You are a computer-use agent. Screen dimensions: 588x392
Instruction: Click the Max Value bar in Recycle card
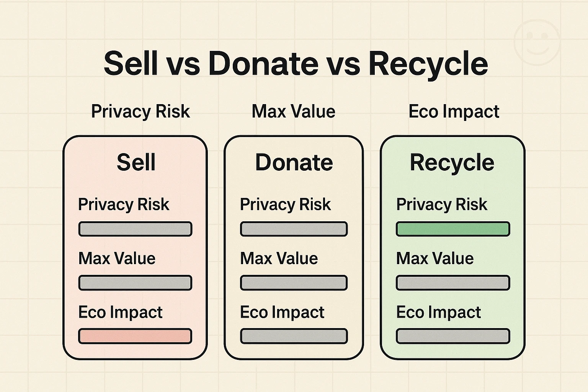(453, 283)
